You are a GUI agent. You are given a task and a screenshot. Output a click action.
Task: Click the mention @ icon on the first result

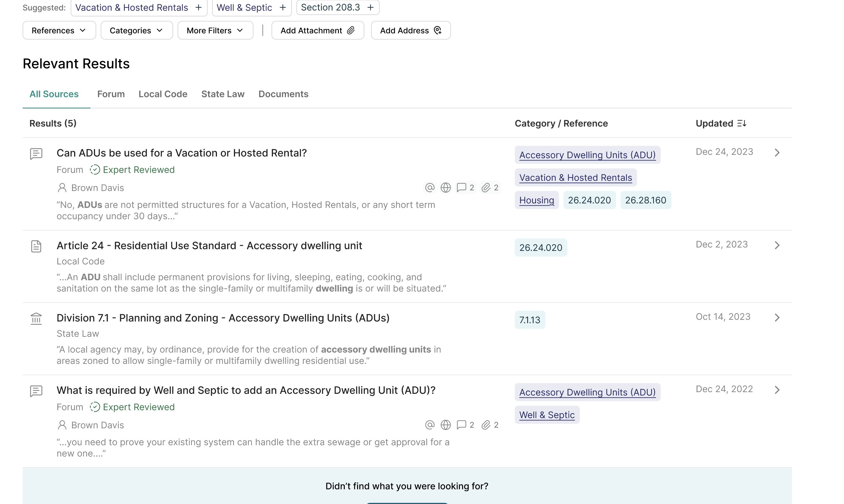[430, 188]
